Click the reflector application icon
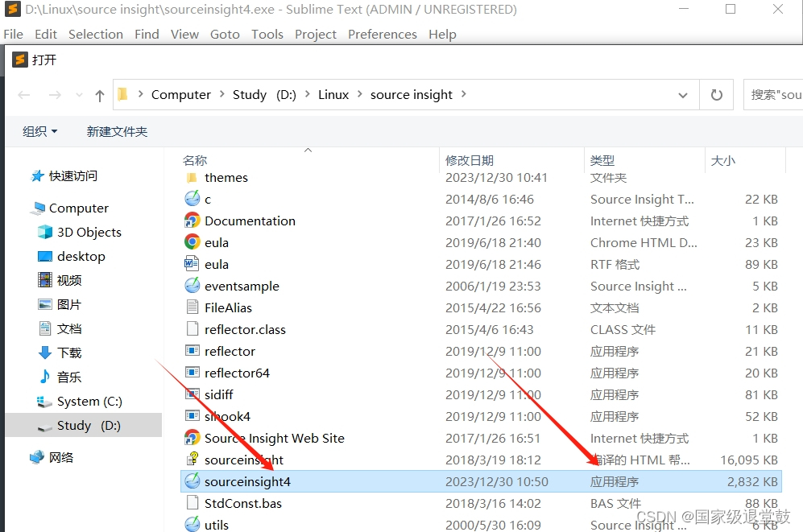The width and height of the screenshot is (803, 532). [x=192, y=351]
